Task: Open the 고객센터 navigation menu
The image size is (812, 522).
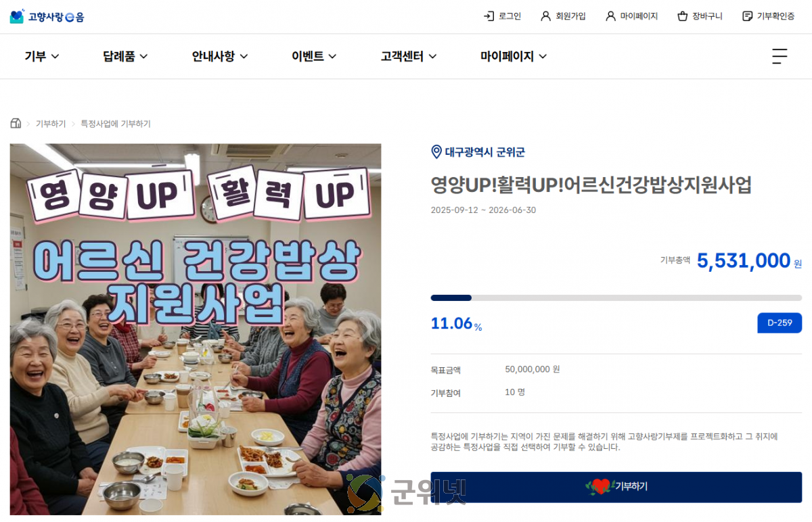Action: 409,56
